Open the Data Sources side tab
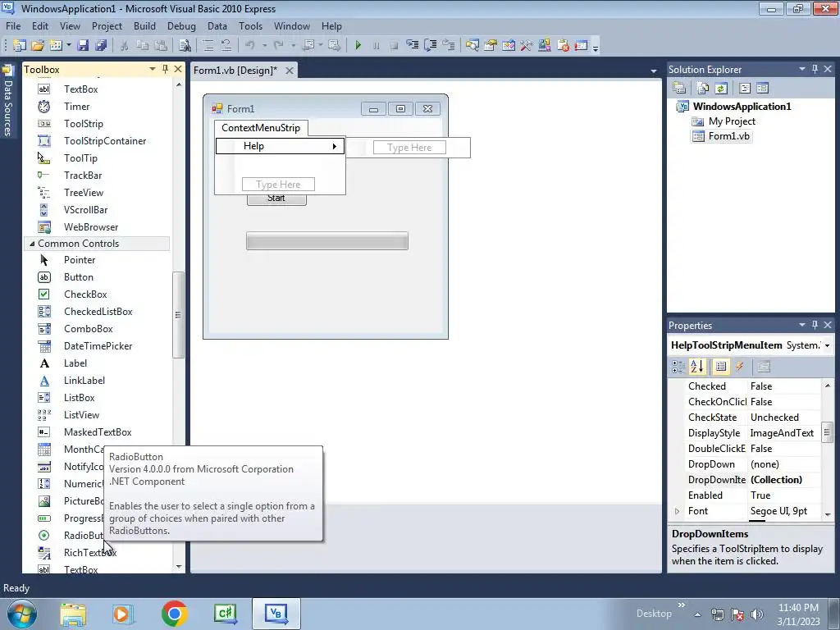 [7, 102]
